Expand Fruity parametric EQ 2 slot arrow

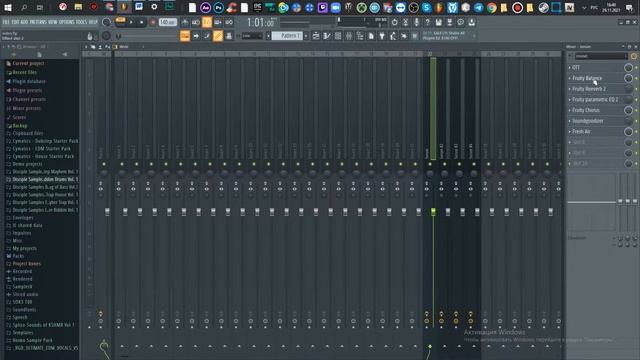(570, 99)
